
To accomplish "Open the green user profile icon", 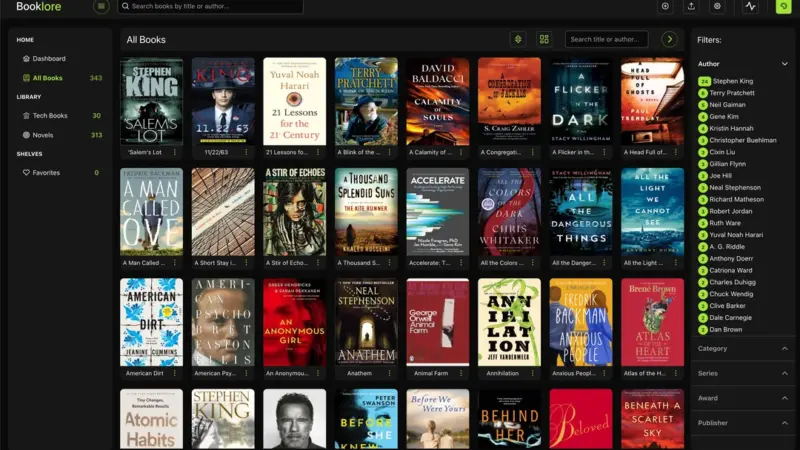I will (783, 6).
